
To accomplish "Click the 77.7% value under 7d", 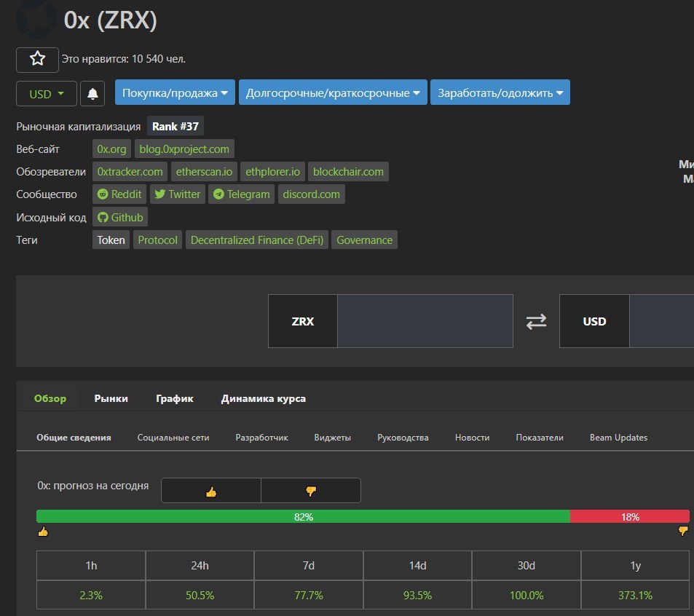I will (x=309, y=595).
